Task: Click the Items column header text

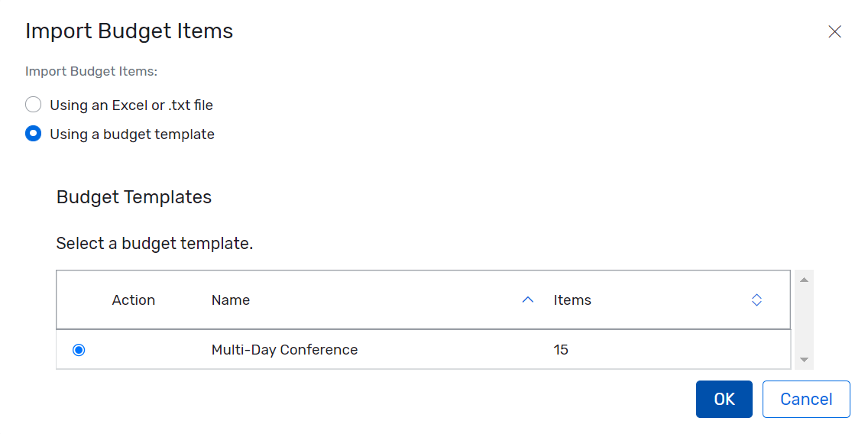Action: click(572, 300)
